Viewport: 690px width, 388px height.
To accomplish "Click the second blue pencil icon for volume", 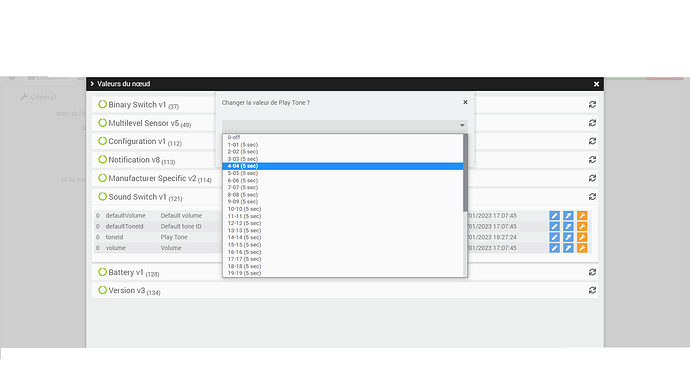I will tap(568, 248).
